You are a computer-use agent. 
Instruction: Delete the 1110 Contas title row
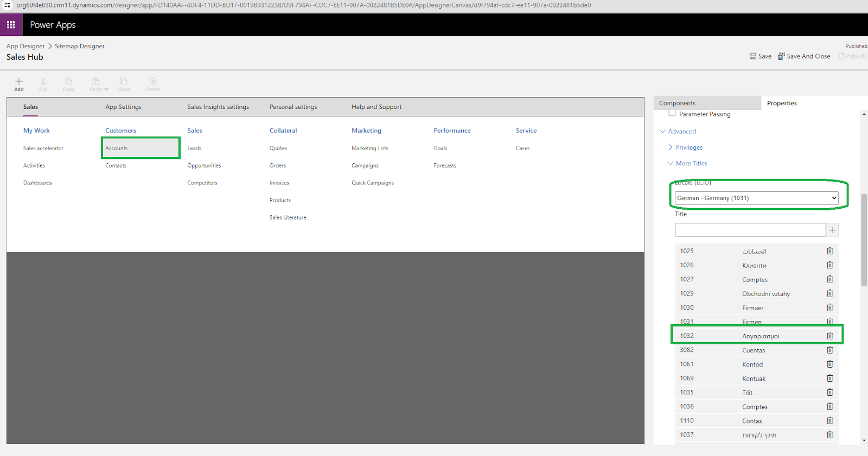829,420
